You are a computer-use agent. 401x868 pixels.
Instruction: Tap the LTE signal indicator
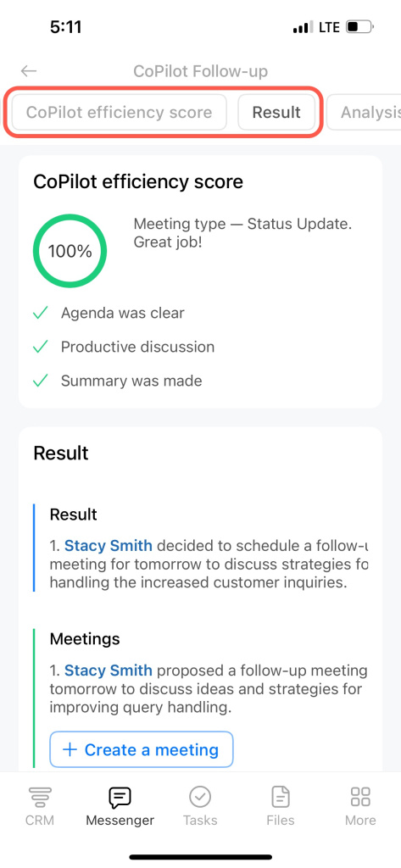(x=329, y=27)
